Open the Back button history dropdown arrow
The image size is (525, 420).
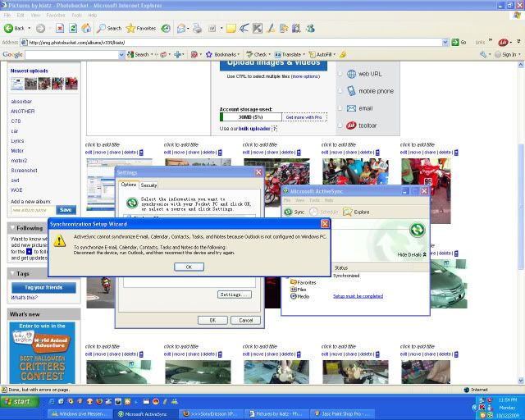tap(30, 29)
